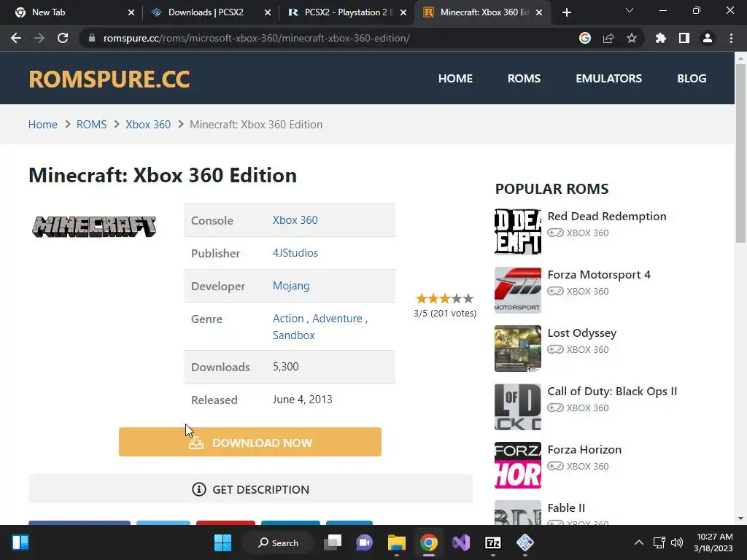The image size is (747, 560).
Task: Launch the Chat app from taskbar
Action: pyautogui.click(x=365, y=542)
